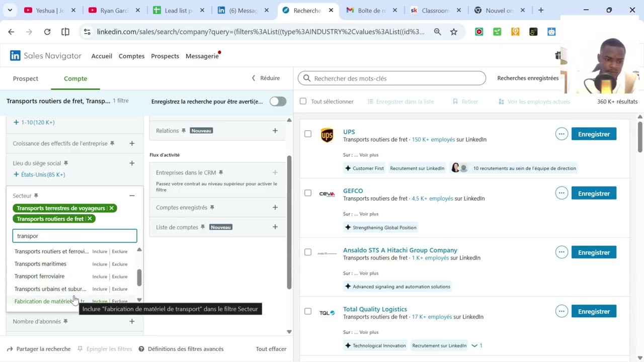644x362 pixels.
Task: Switch to the Prospect tab
Action: [26, 78]
